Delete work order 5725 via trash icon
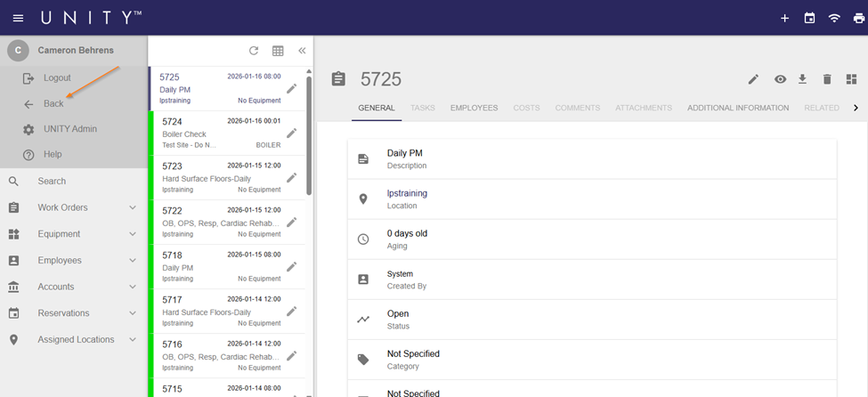 point(827,79)
